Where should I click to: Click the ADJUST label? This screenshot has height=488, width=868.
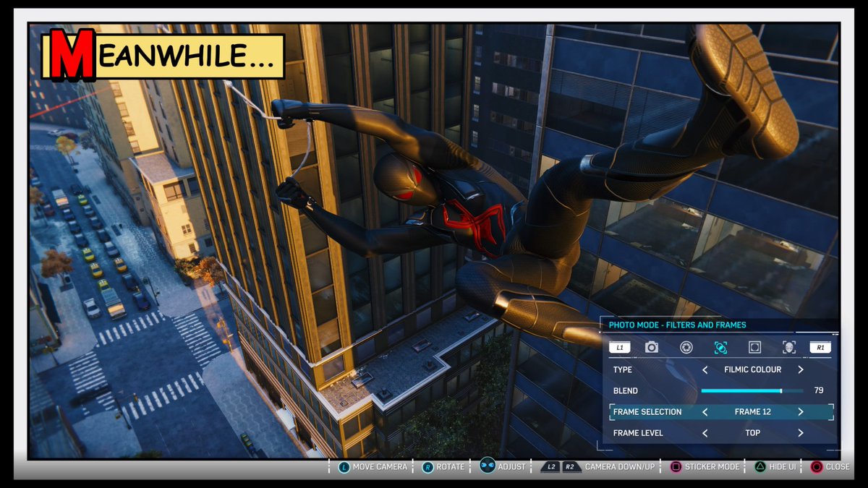point(512,467)
